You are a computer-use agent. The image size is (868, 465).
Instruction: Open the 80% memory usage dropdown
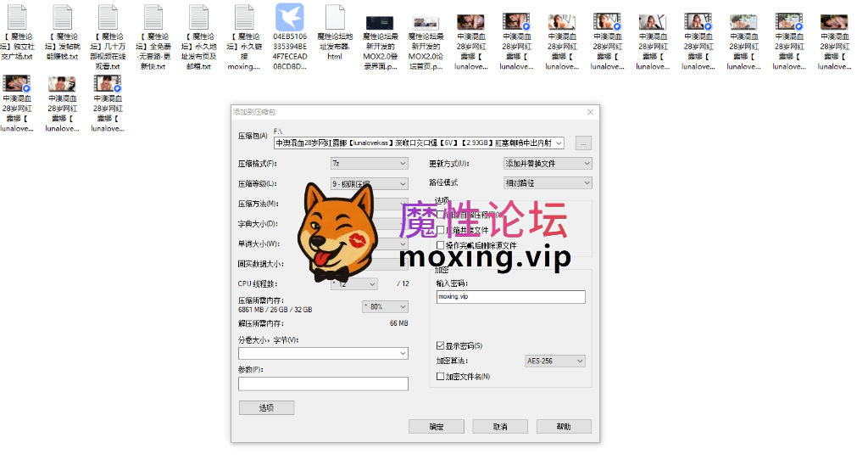[x=386, y=306]
